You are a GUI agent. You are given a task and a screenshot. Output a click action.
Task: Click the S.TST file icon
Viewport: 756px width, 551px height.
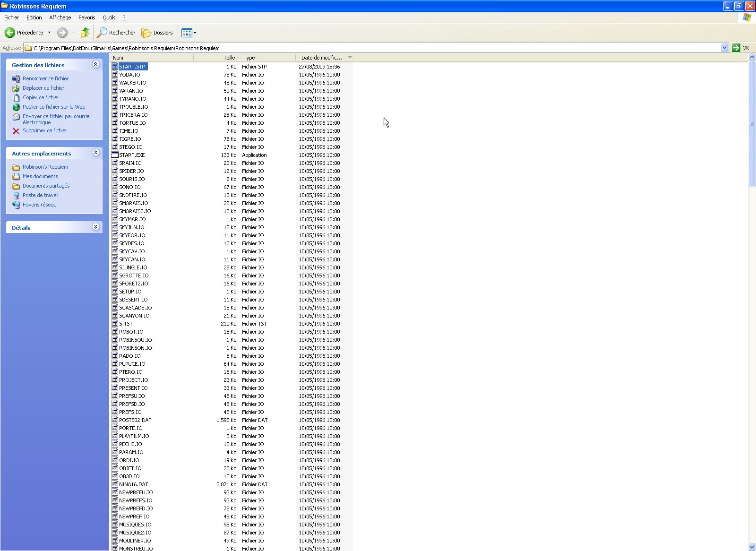115,324
